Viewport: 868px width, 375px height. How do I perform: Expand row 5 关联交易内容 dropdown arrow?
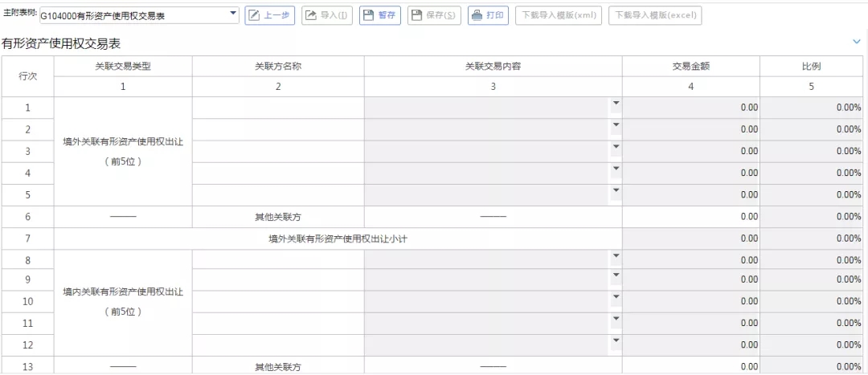pyautogui.click(x=616, y=190)
